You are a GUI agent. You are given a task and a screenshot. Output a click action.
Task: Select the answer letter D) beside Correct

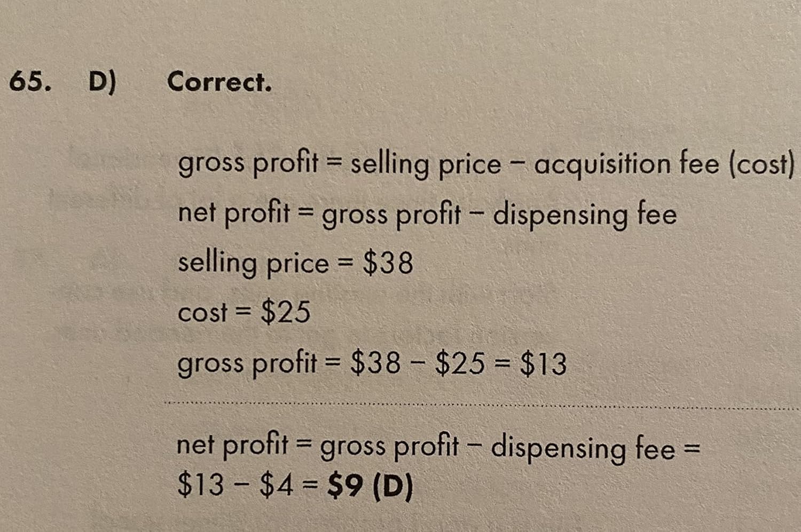102,83
